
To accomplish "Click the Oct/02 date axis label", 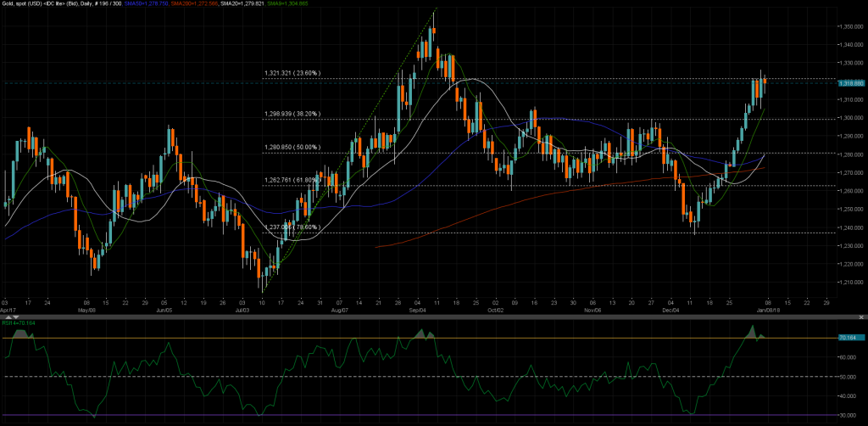I will tap(495, 311).
